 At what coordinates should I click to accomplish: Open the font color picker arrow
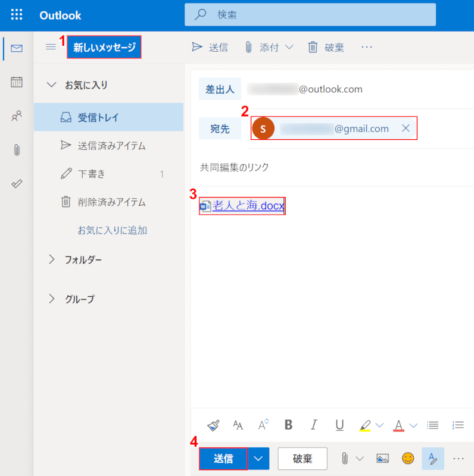point(413,425)
